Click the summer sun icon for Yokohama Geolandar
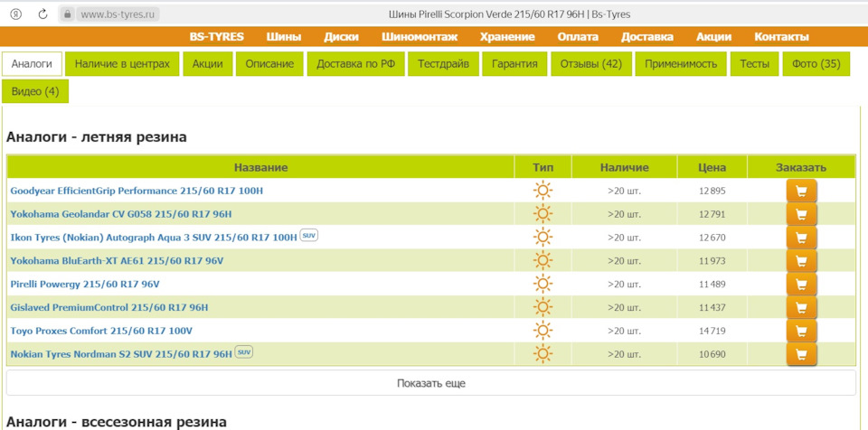This screenshot has height=430, width=868. click(x=542, y=214)
